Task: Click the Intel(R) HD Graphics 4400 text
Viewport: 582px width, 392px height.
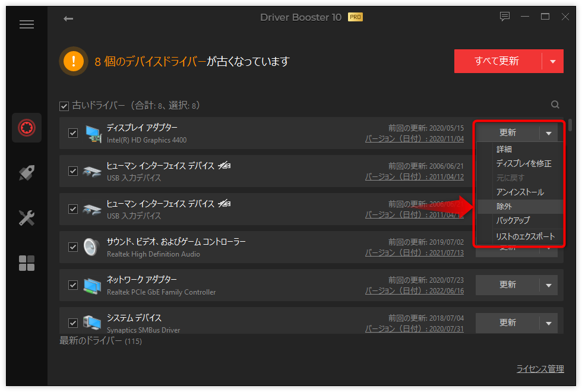Action: point(147,140)
